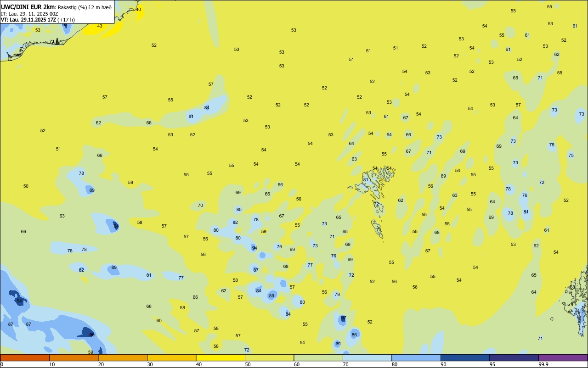588x368 pixels.
Task: Click the legend tick label '0'
Action: (2, 364)
